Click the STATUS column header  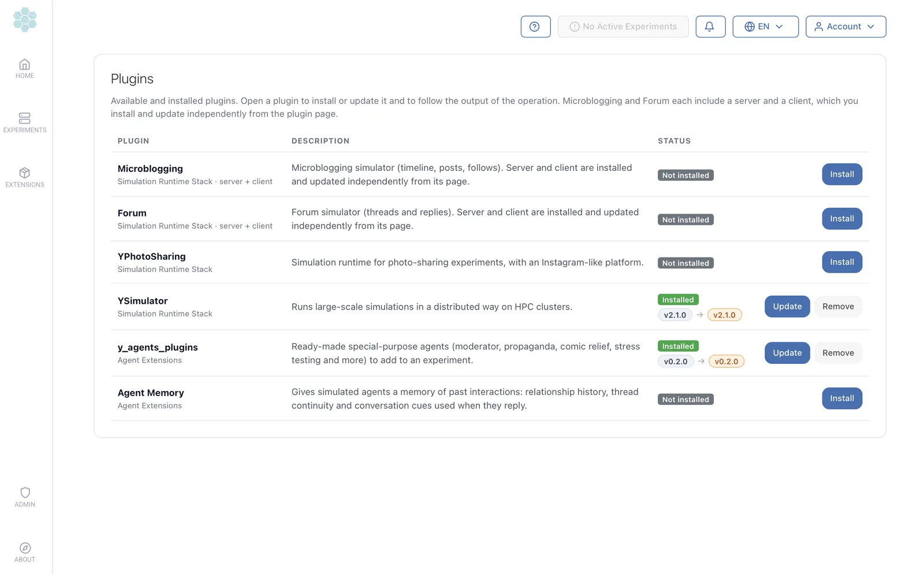tap(675, 141)
